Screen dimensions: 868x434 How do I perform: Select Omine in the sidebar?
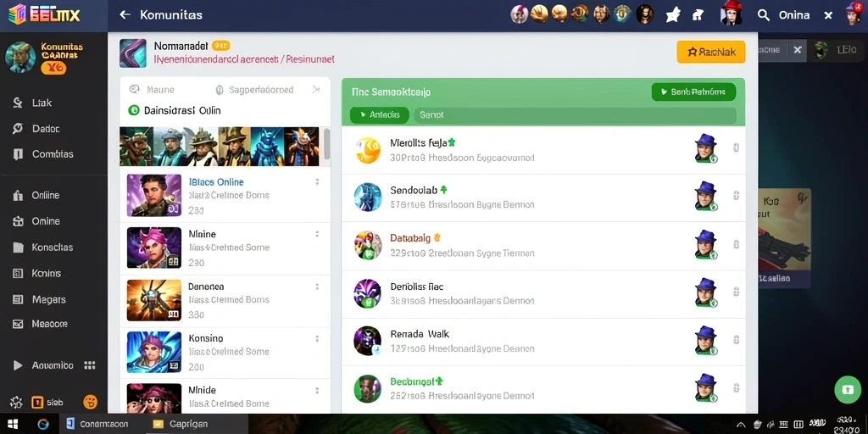tap(36, 221)
